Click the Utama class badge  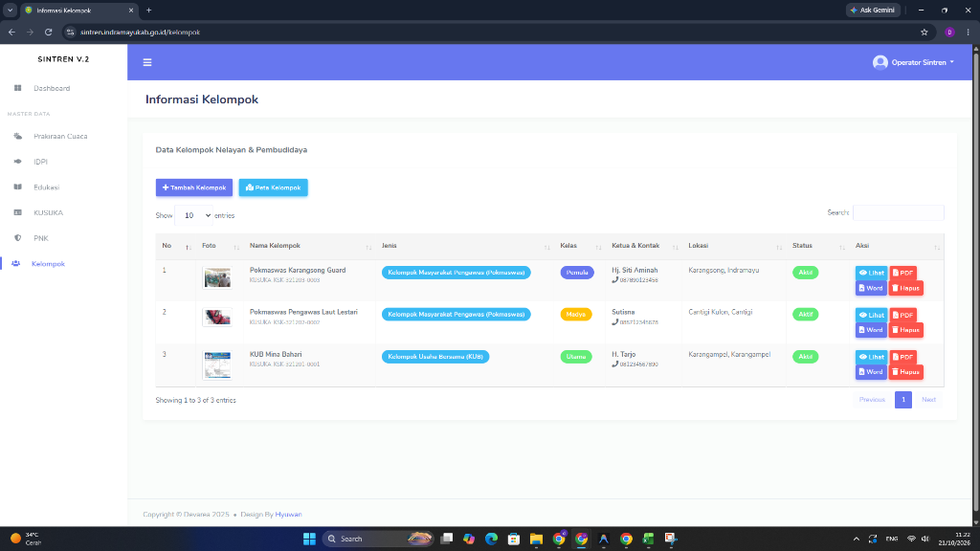tap(575, 357)
